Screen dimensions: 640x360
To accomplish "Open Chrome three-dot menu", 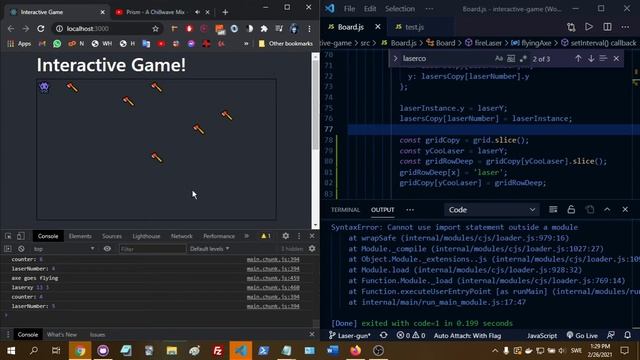I will coord(309,29).
